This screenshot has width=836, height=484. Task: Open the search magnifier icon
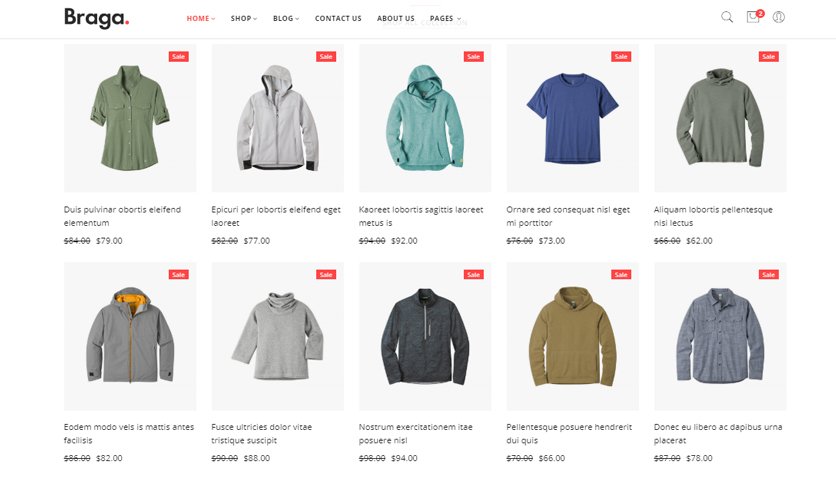(727, 17)
